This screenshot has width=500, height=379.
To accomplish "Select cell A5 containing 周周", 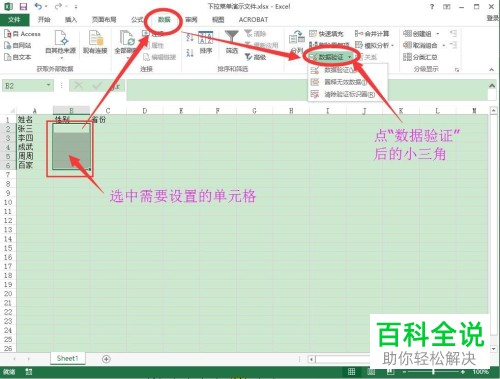I will [35, 156].
